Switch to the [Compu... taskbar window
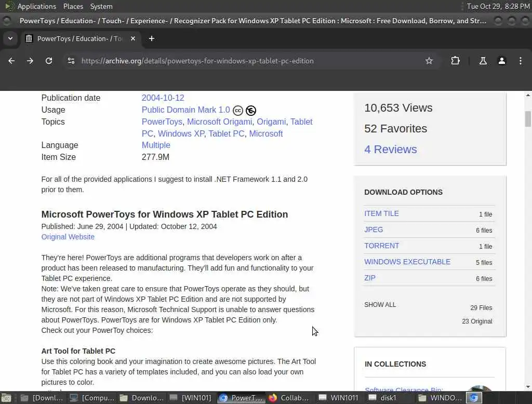The image size is (532, 404). tap(91, 398)
